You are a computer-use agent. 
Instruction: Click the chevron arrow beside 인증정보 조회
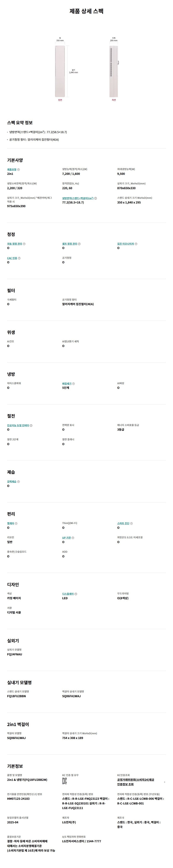pyautogui.click(x=165, y=782)
